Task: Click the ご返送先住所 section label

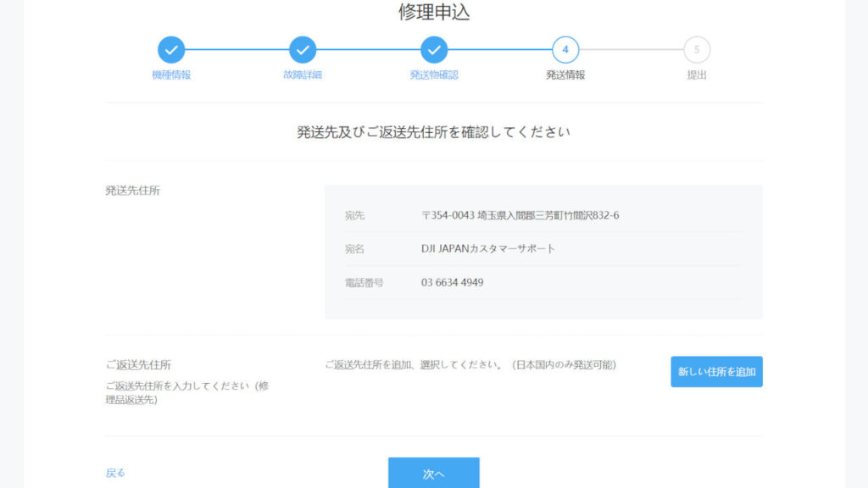Action: (138, 365)
